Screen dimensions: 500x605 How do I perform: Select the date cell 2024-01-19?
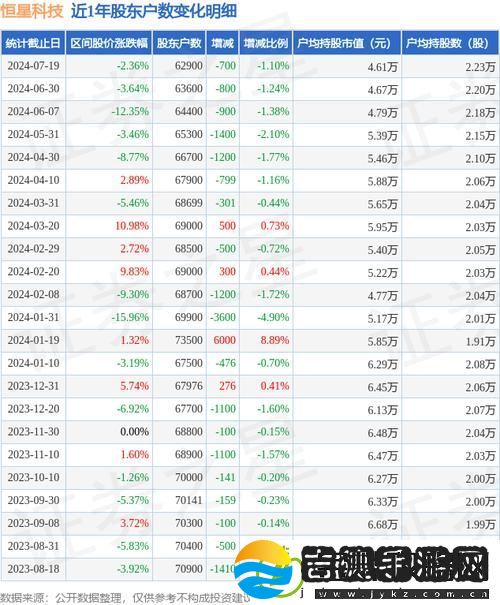(34, 340)
